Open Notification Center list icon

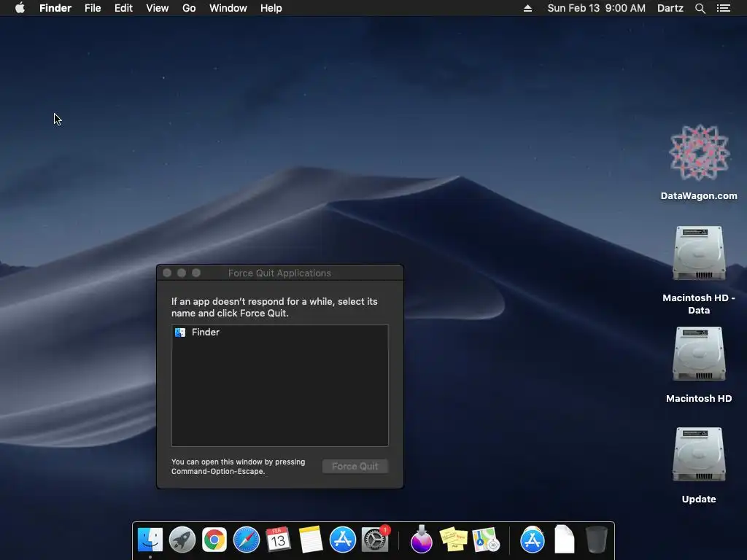coord(724,8)
